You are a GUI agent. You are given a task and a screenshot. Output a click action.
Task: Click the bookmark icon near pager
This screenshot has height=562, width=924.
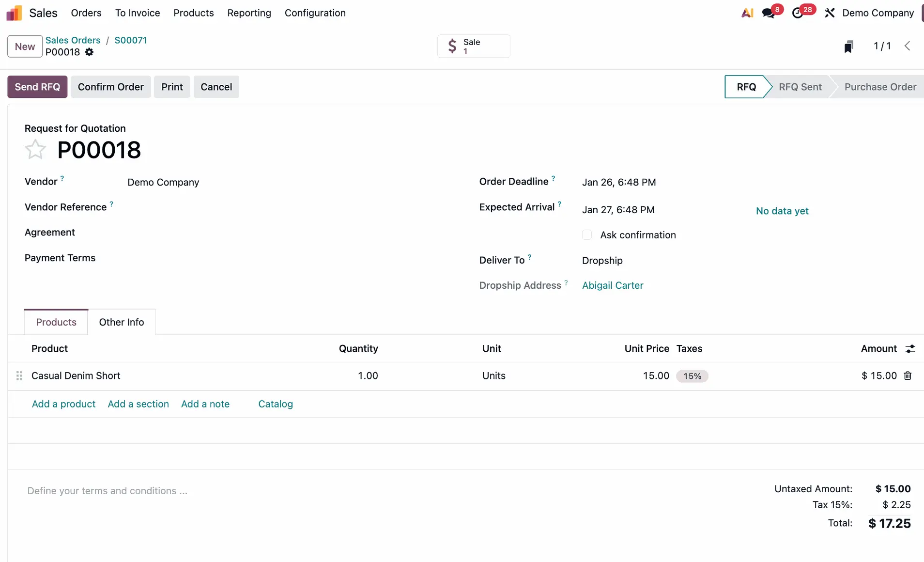coord(848,47)
